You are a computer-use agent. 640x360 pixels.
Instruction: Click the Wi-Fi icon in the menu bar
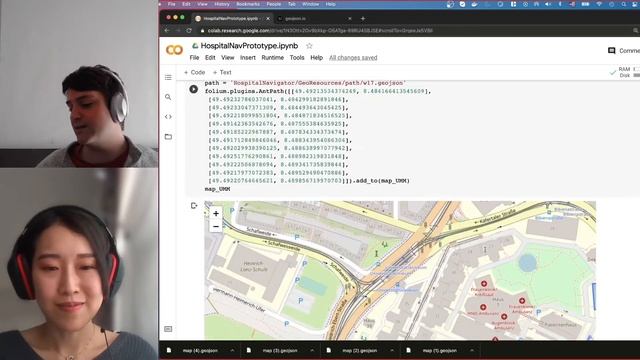coord(599,4)
